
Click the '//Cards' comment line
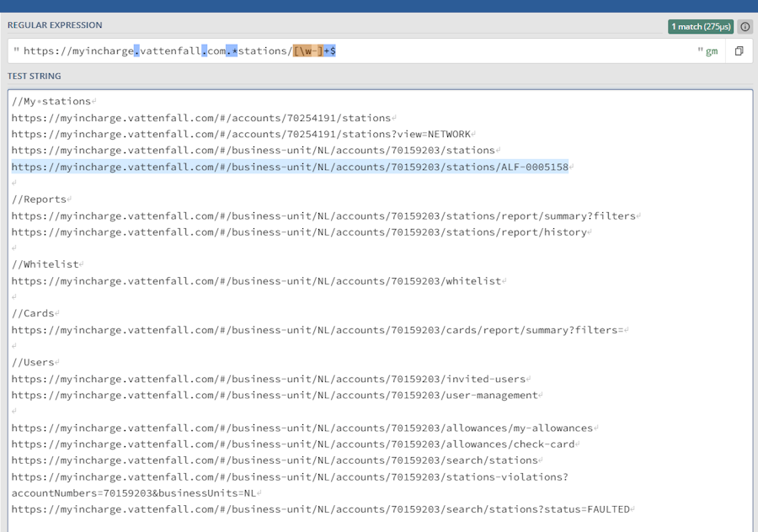pyautogui.click(x=33, y=314)
